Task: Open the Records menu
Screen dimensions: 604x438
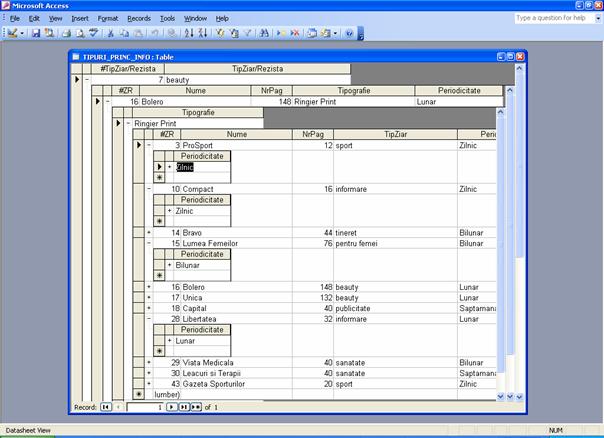Action: click(139, 18)
